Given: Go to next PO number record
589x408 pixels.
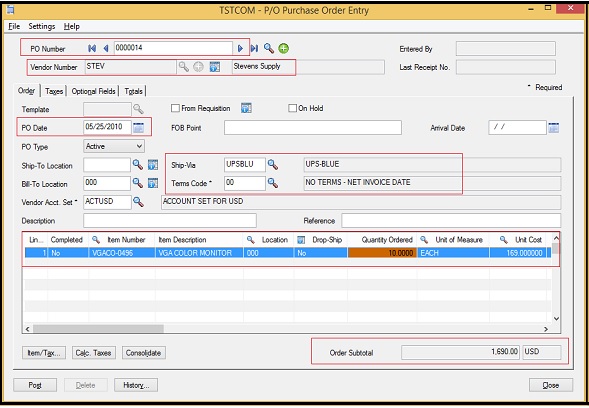Looking at the screenshot, I should click(240, 48).
